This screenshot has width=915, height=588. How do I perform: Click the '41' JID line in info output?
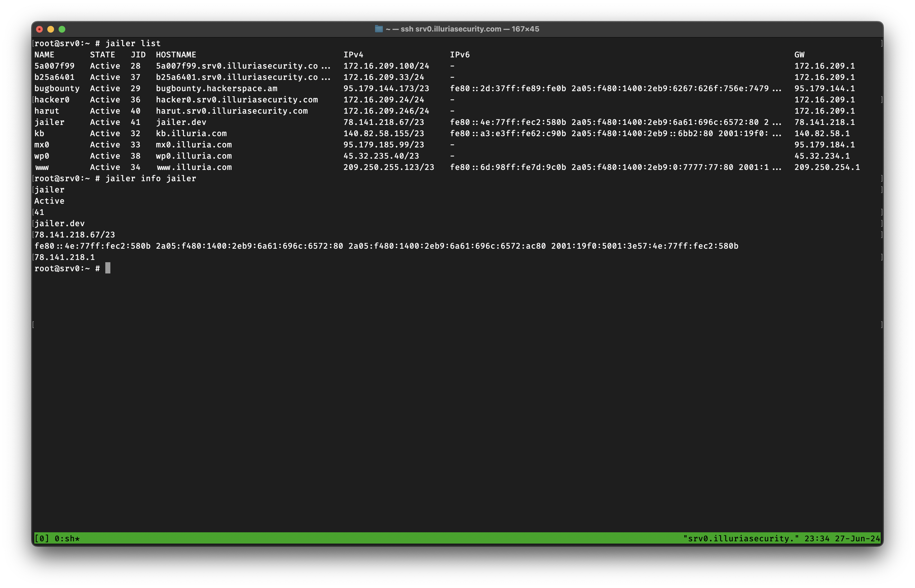click(39, 212)
